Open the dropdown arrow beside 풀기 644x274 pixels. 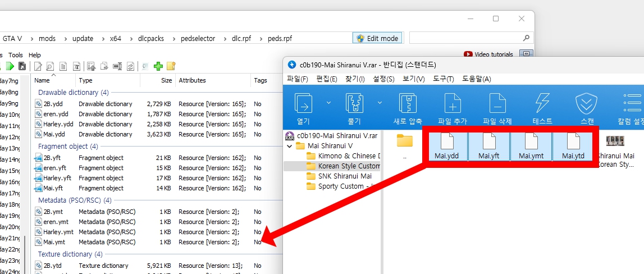[380, 103]
